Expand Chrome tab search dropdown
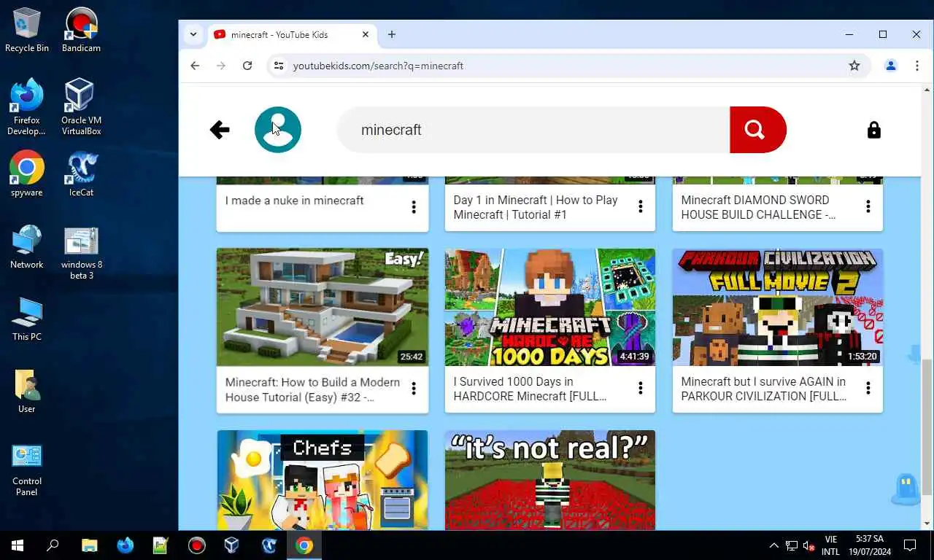934x560 pixels. pos(193,34)
